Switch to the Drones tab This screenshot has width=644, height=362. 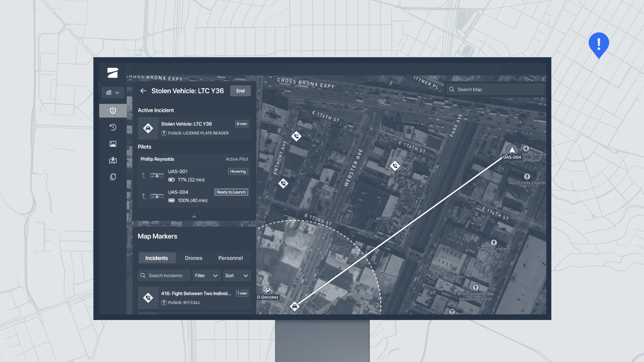pos(193,258)
